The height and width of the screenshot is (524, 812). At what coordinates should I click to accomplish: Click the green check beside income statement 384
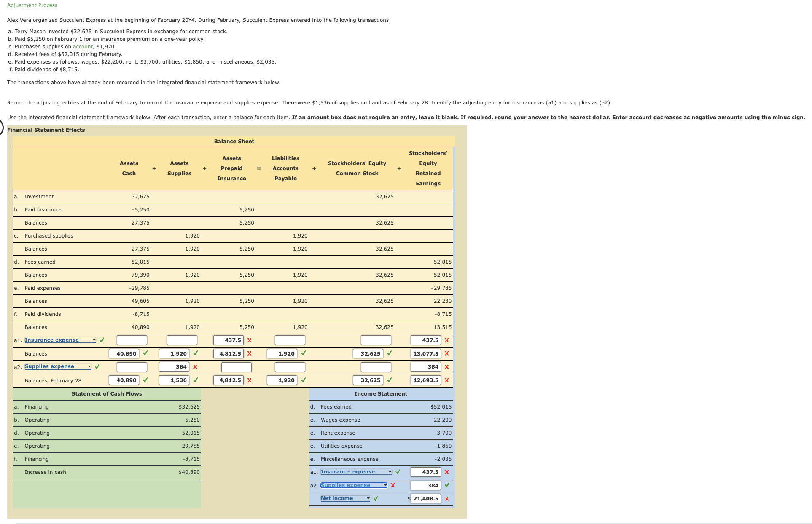(447, 485)
